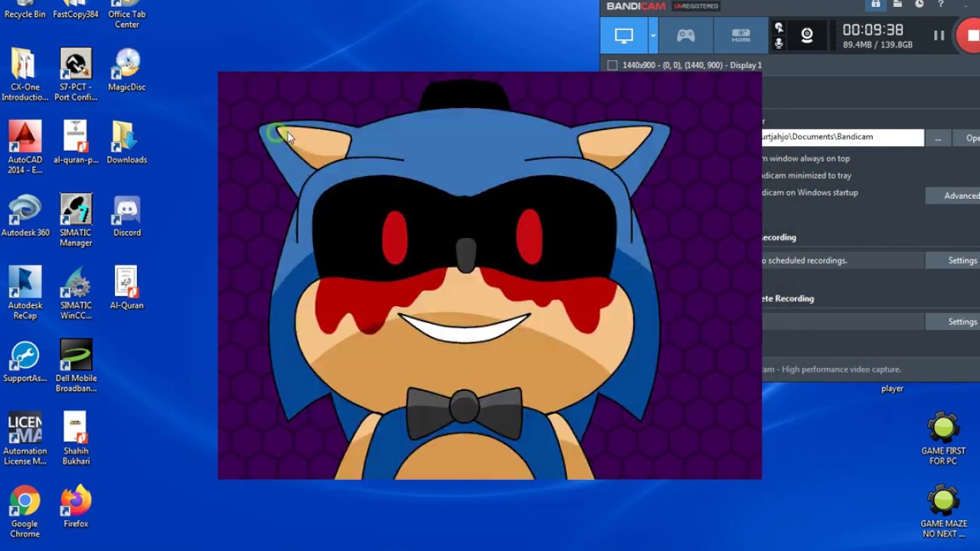This screenshot has height=551, width=980.
Task: Switch to Bandicam game recording mode
Action: 685,35
